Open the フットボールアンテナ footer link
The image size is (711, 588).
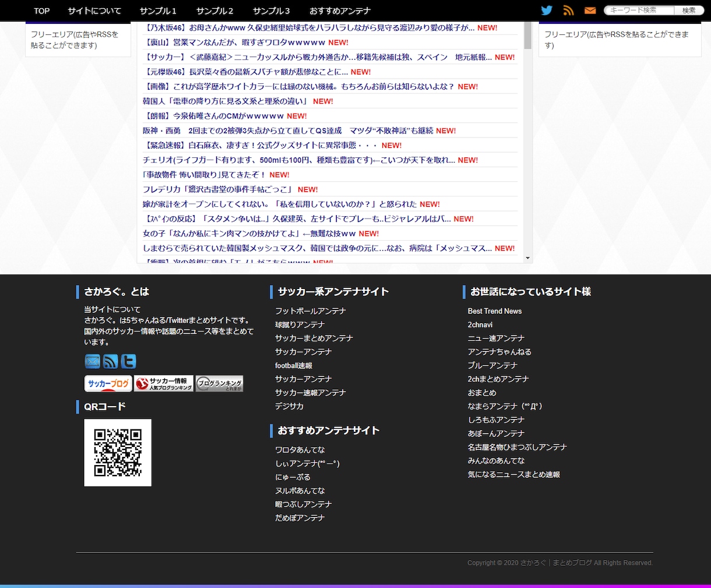point(311,311)
